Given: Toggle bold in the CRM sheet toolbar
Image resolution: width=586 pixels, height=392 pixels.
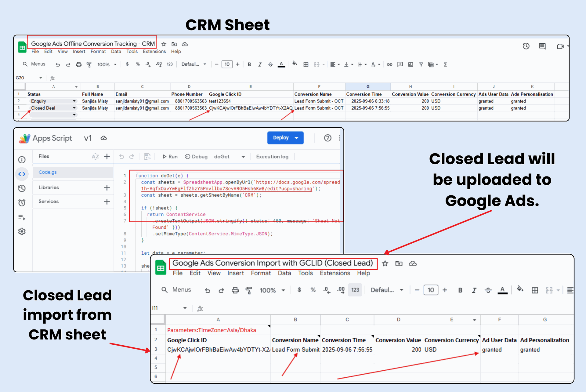Looking at the screenshot, I should pyautogui.click(x=249, y=64).
